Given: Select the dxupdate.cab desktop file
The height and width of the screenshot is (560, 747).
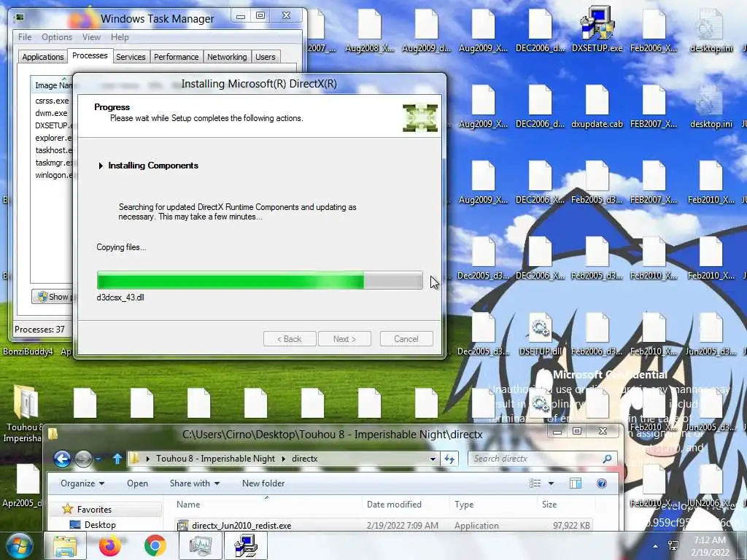Looking at the screenshot, I should (x=597, y=106).
